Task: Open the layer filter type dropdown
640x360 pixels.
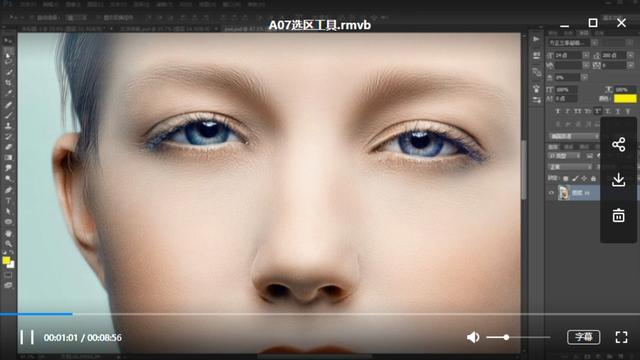Action: [x=564, y=156]
